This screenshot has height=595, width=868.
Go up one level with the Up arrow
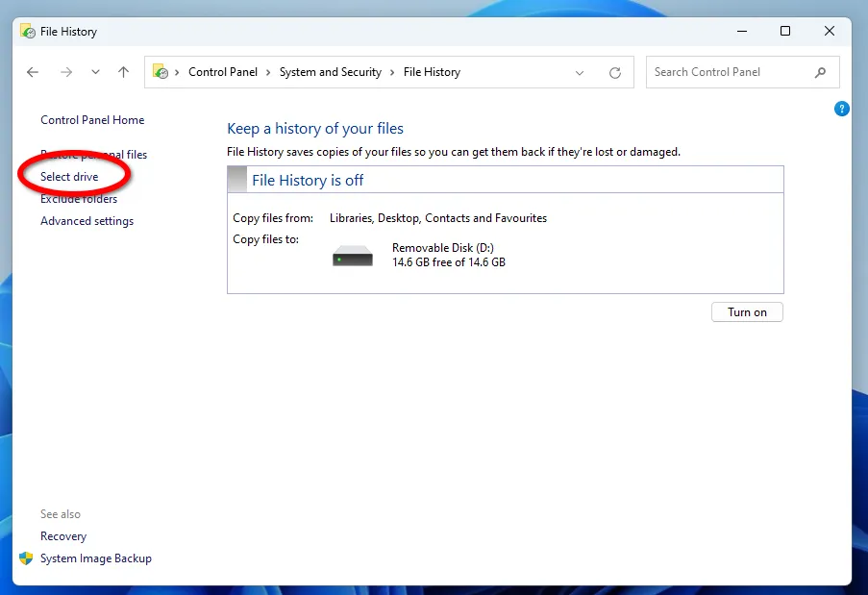(x=123, y=72)
